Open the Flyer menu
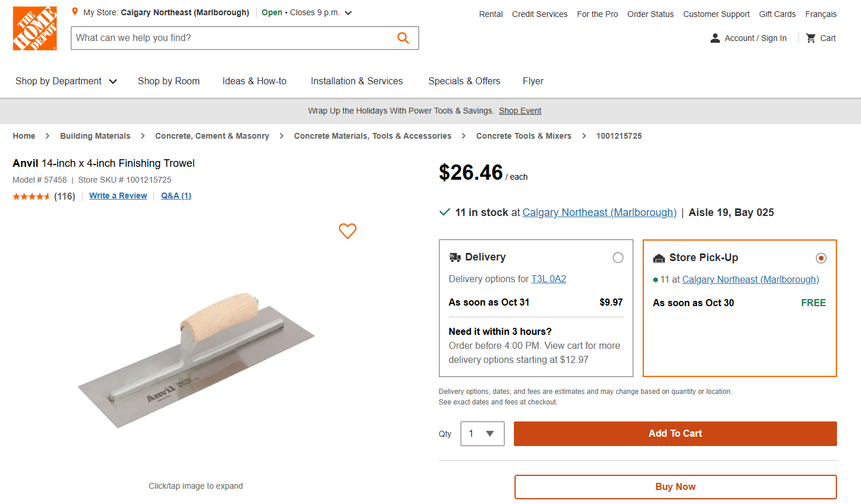Image resolution: width=861 pixels, height=504 pixels. [x=533, y=81]
